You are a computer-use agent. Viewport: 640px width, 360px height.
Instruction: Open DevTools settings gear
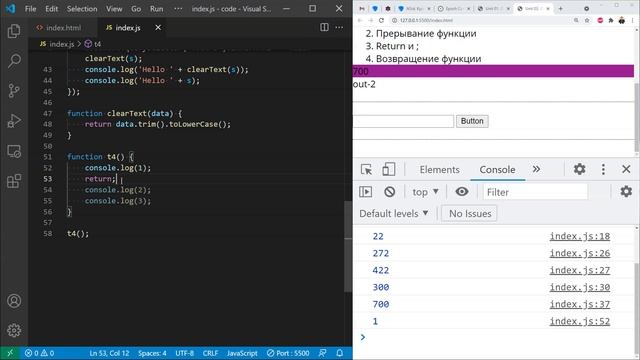coord(580,169)
